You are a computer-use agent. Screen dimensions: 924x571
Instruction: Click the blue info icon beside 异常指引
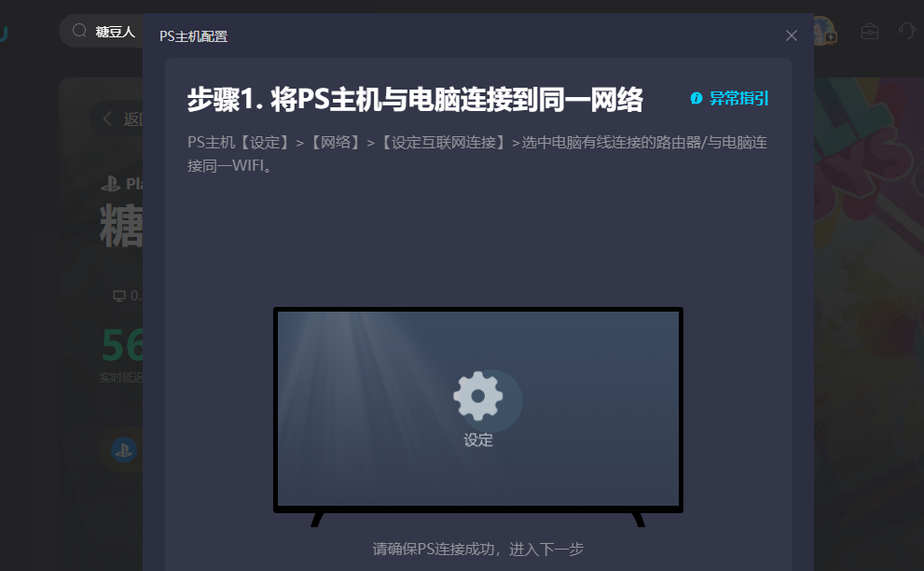click(x=696, y=98)
